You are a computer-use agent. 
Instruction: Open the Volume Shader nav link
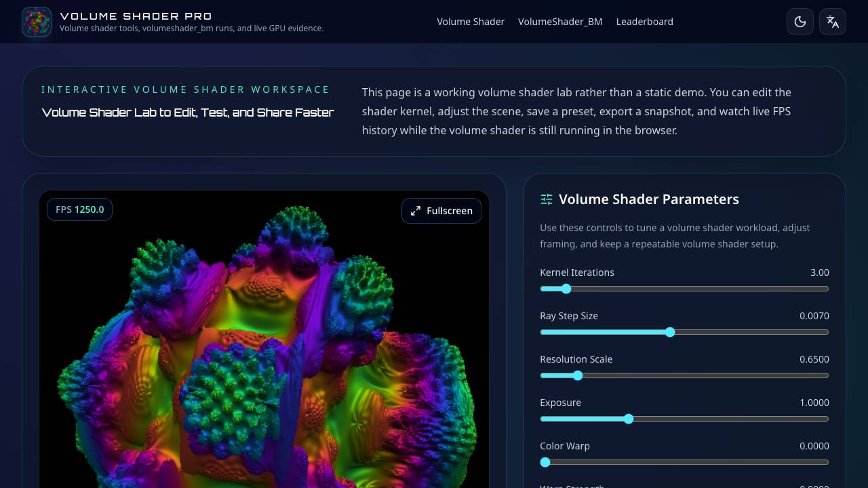[471, 22]
